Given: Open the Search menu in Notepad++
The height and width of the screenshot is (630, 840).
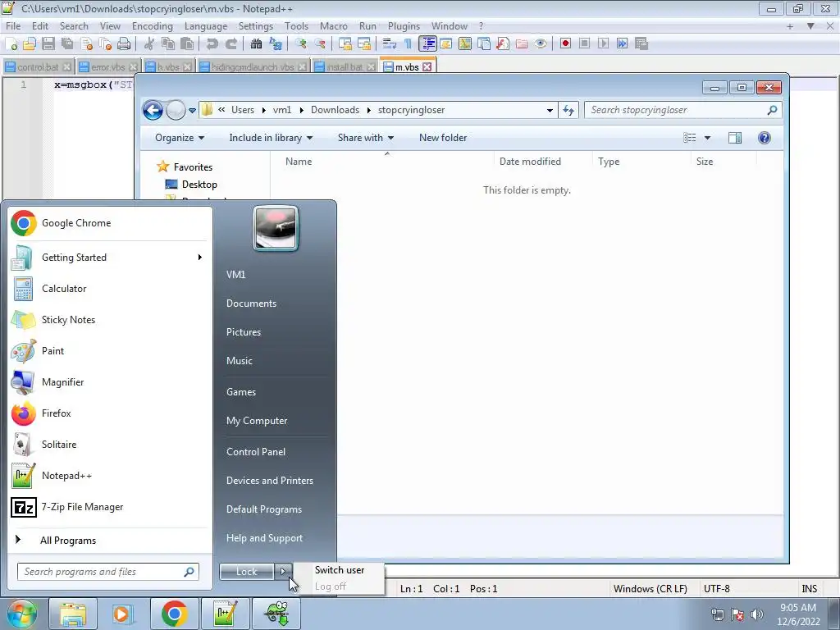Looking at the screenshot, I should (74, 25).
